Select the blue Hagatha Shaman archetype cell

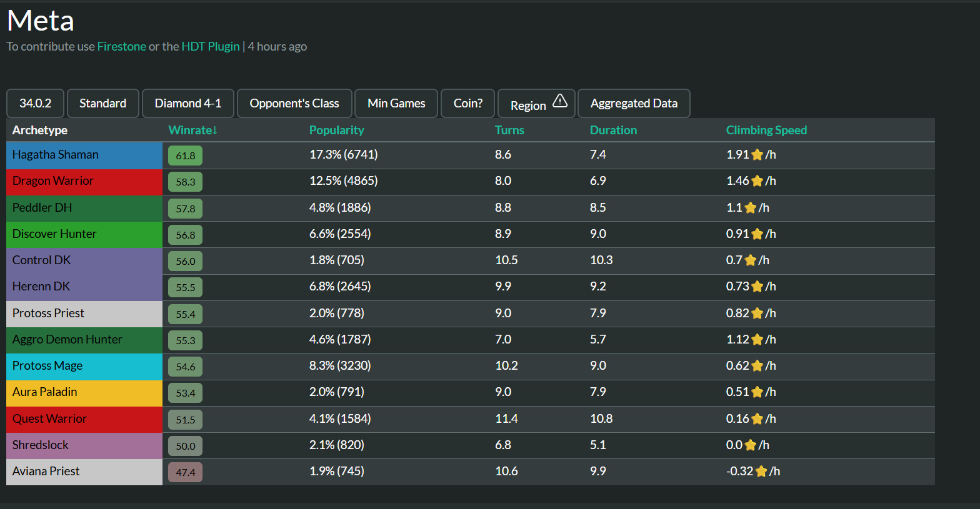84,155
